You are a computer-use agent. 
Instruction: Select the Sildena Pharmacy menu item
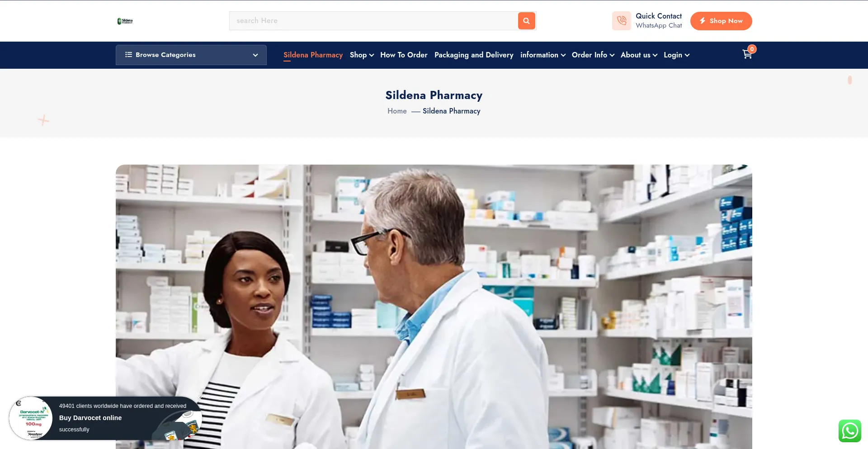pos(313,55)
